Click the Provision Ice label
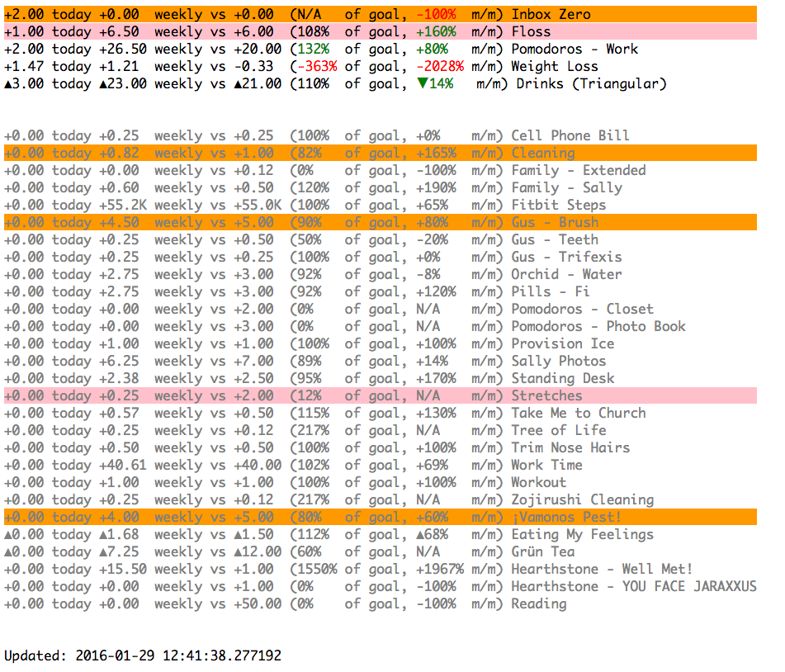785x672 pixels. (x=562, y=344)
